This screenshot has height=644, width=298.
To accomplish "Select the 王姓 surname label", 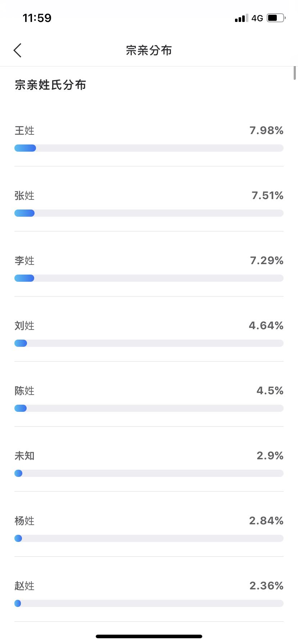I will tap(24, 130).
